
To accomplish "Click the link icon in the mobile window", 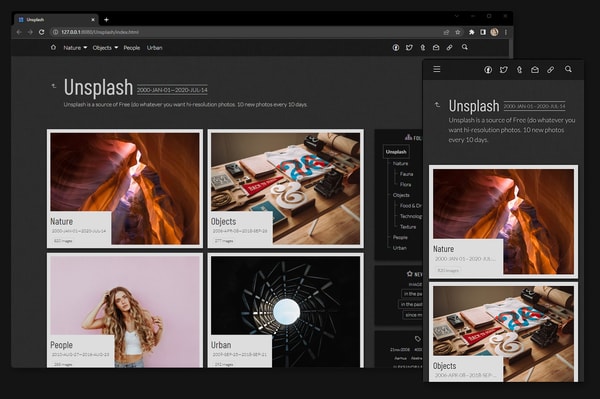I will click(x=550, y=70).
